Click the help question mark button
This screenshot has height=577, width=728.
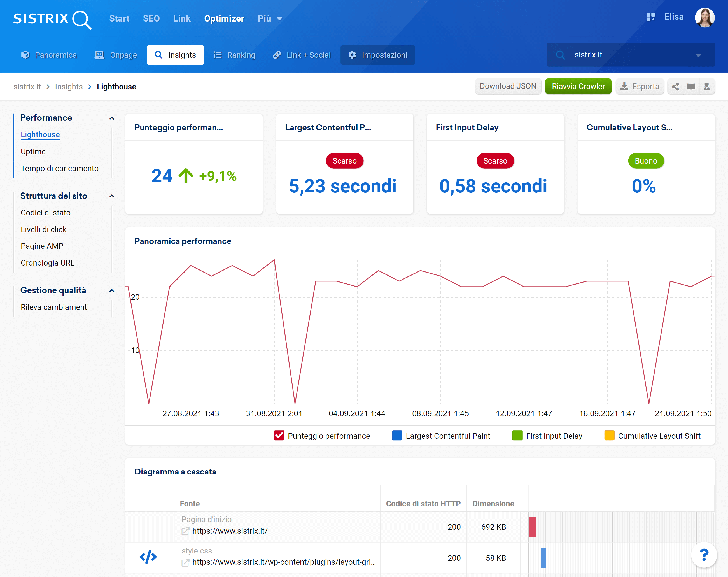click(x=704, y=555)
